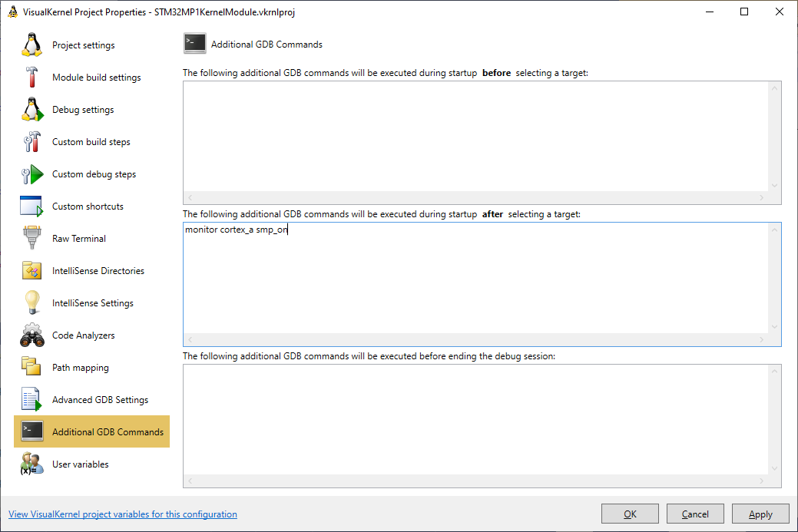This screenshot has height=532, width=798.
Task: Select the Custom debug steps entry
Action: tap(94, 174)
